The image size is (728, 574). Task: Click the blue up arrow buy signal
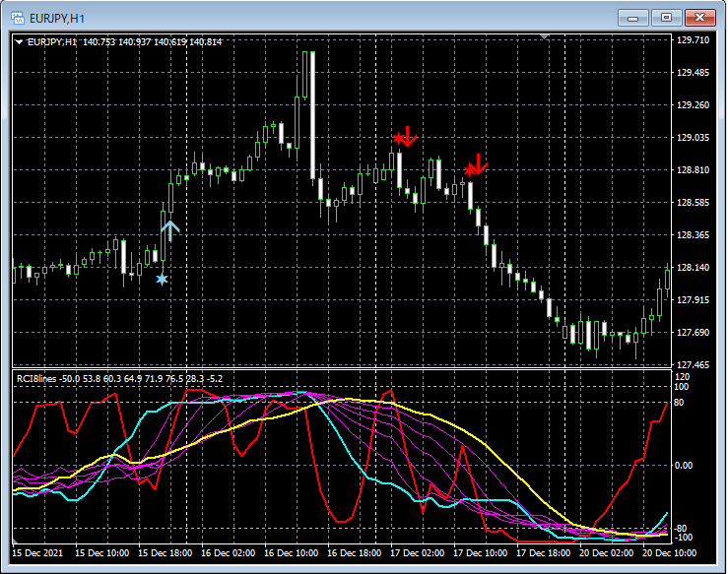coord(170,231)
